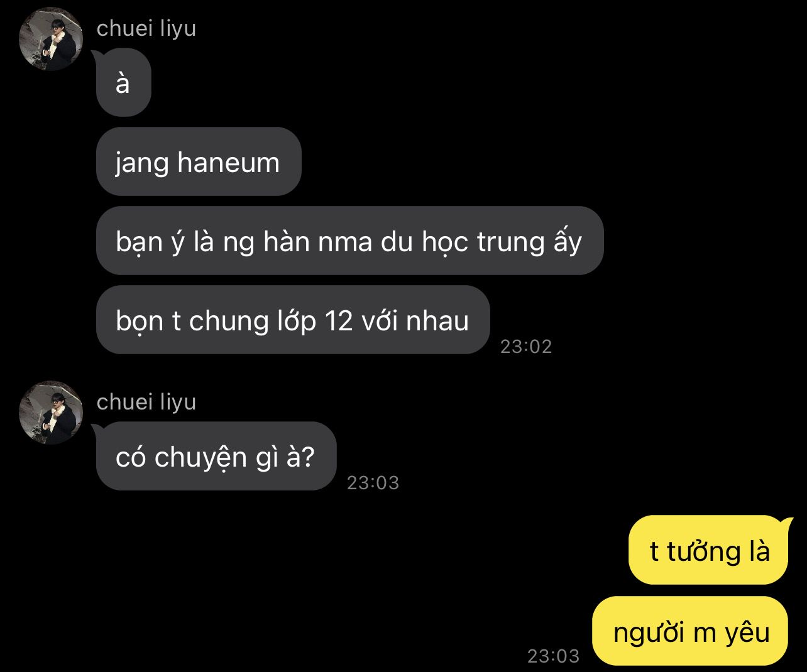Screen dimensions: 807x672
Task: Select the message bubble "à"
Action: [123, 83]
